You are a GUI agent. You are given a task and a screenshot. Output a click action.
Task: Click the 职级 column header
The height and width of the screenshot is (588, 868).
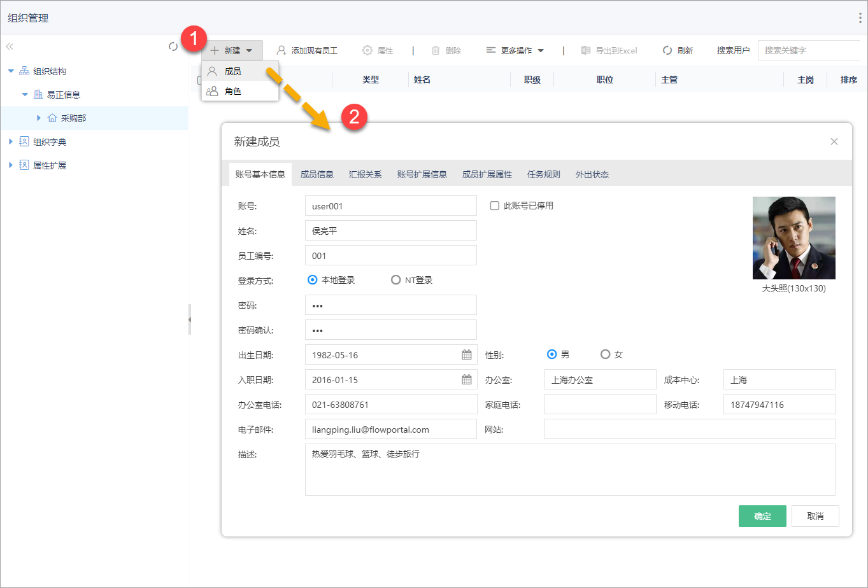[x=532, y=80]
